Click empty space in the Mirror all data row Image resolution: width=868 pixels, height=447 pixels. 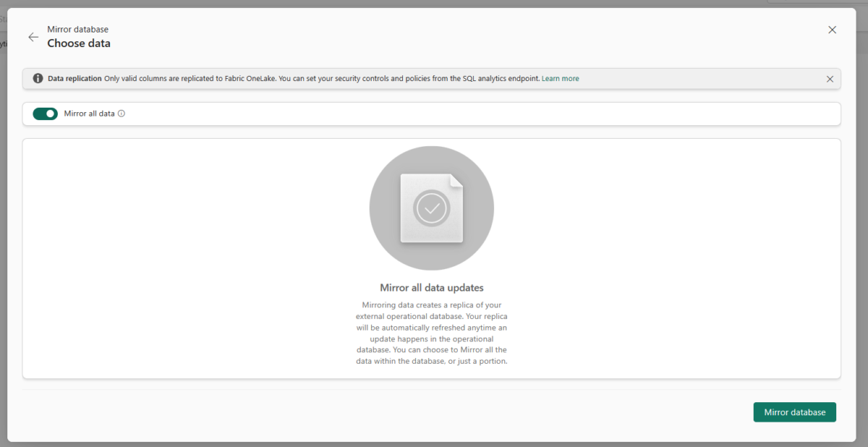470,114
